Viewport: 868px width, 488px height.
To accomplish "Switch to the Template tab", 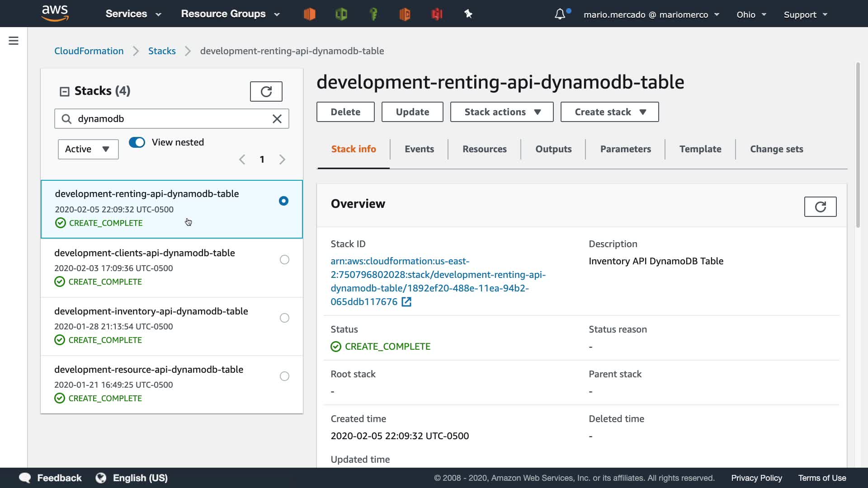I will click(700, 149).
